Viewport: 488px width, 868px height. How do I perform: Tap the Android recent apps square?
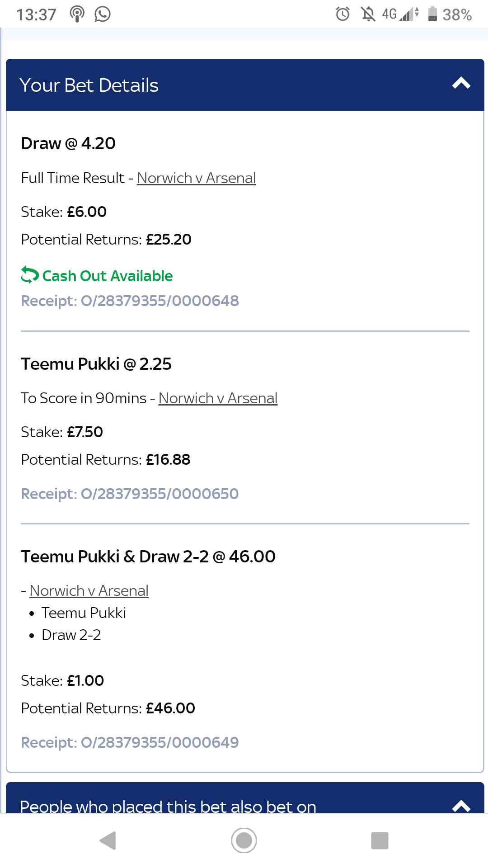coord(380,841)
